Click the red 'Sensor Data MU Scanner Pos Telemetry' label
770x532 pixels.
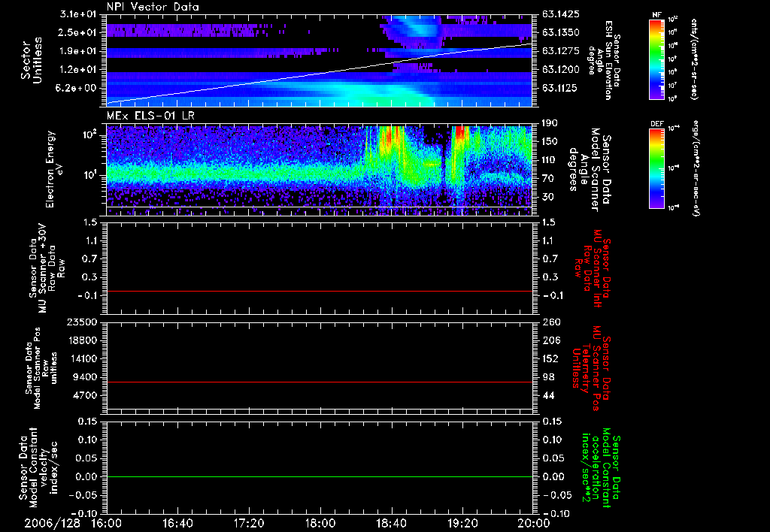click(592, 369)
